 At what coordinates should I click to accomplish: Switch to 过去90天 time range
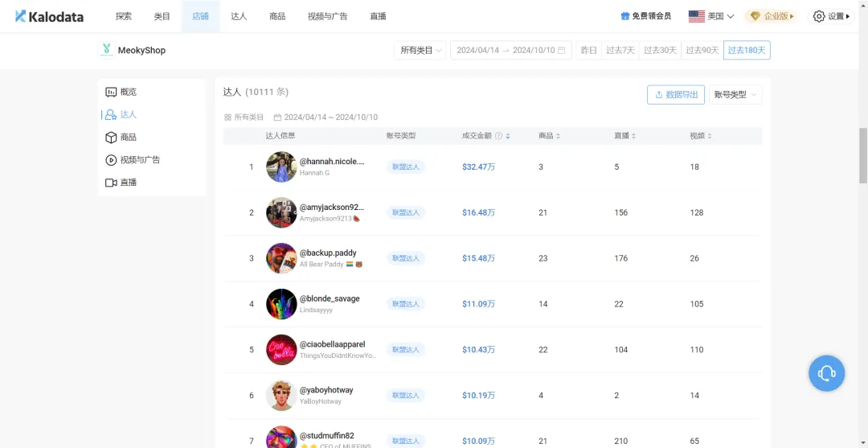(x=702, y=51)
